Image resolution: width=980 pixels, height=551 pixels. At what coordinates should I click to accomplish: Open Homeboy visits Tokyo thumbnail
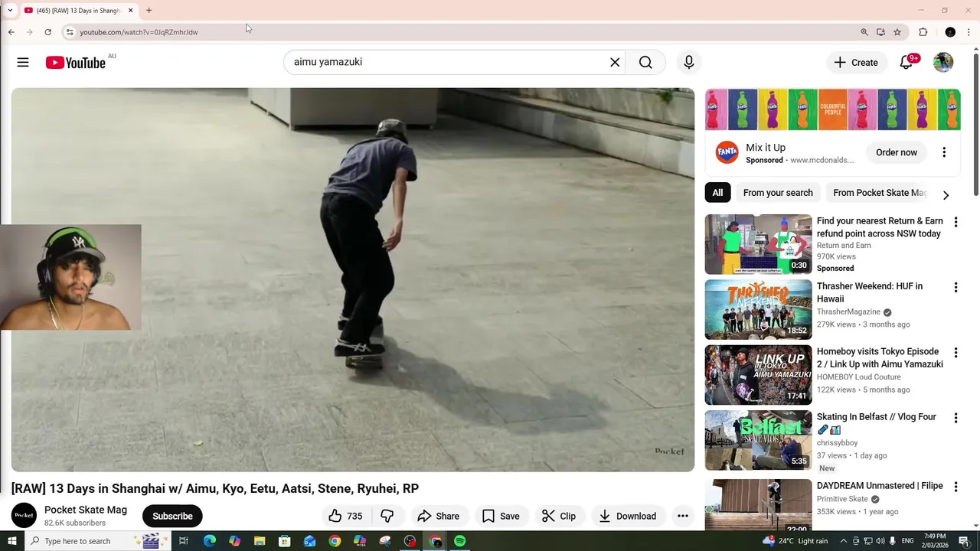(x=758, y=375)
